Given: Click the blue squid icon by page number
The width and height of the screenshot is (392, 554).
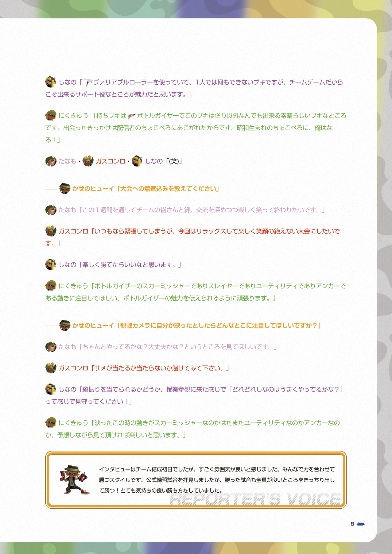Looking at the screenshot, I should [361, 524].
